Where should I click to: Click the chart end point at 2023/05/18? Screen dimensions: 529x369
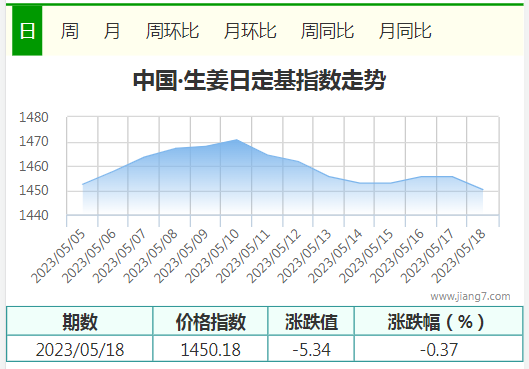(x=483, y=190)
